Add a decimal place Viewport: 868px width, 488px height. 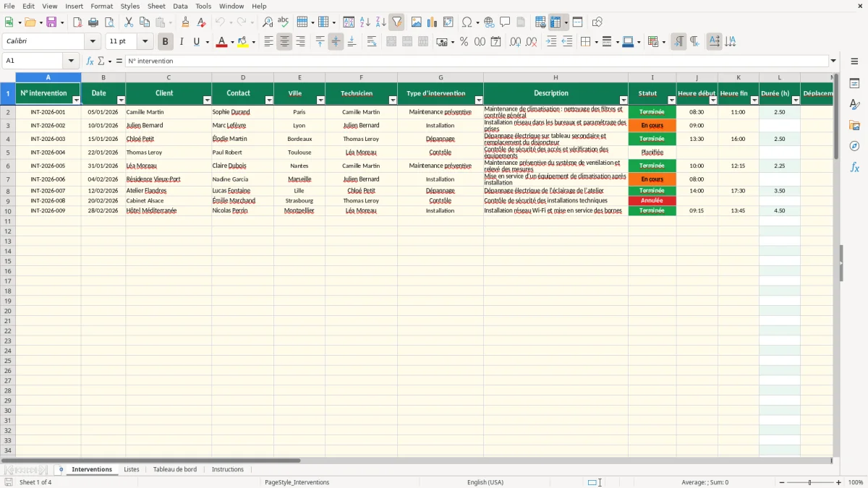[515, 42]
